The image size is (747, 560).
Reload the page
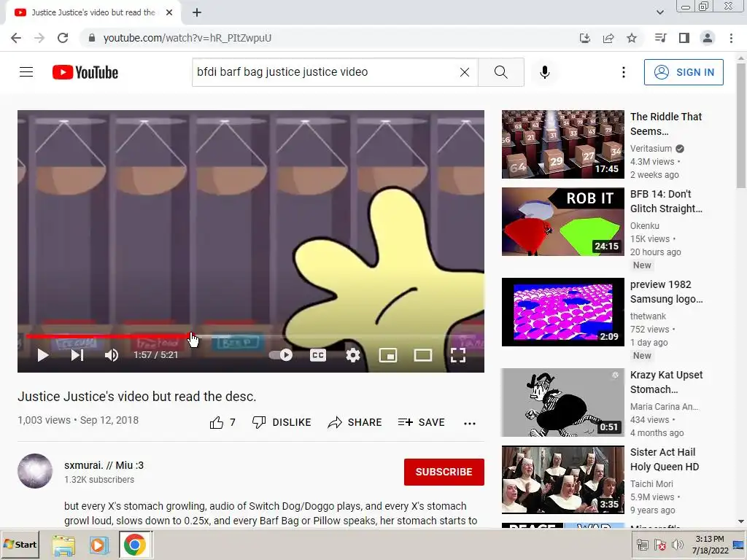pyautogui.click(x=63, y=38)
